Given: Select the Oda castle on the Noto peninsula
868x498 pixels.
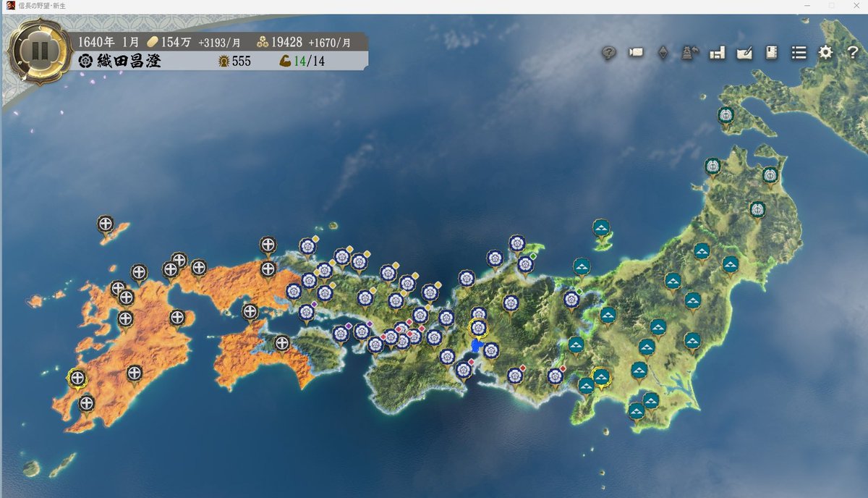Looking at the screenshot, I should tap(516, 243).
